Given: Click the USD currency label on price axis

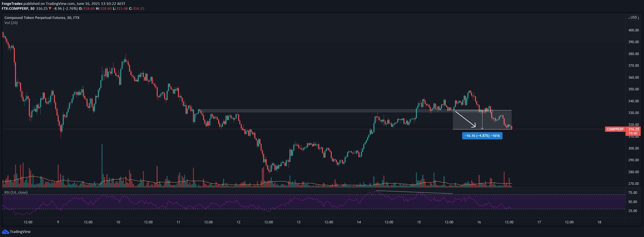Looking at the screenshot, I should click(x=633, y=17).
